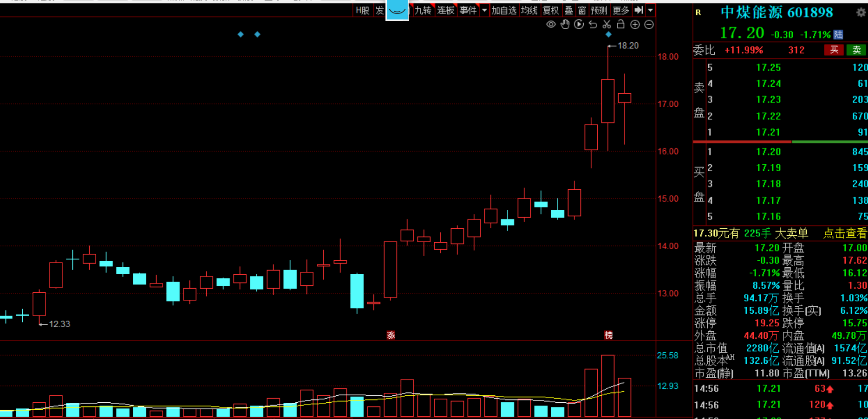Click the undo arrow icon
The image size is (868, 419).
click(x=593, y=25)
